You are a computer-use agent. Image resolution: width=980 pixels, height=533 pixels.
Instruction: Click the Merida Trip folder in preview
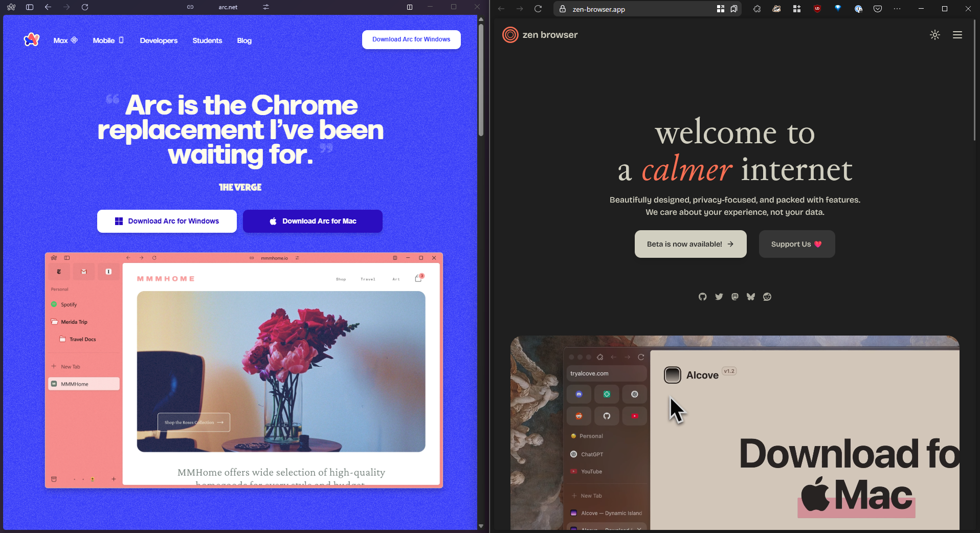tap(84, 322)
